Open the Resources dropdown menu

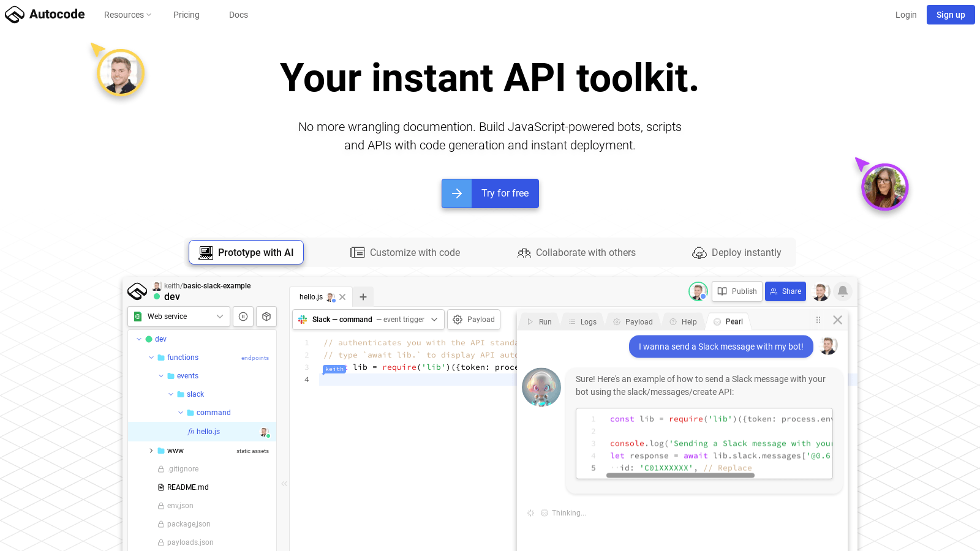127,15
